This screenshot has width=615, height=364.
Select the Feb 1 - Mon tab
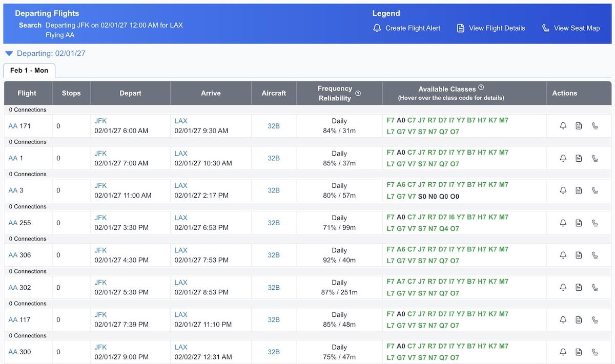click(x=29, y=70)
